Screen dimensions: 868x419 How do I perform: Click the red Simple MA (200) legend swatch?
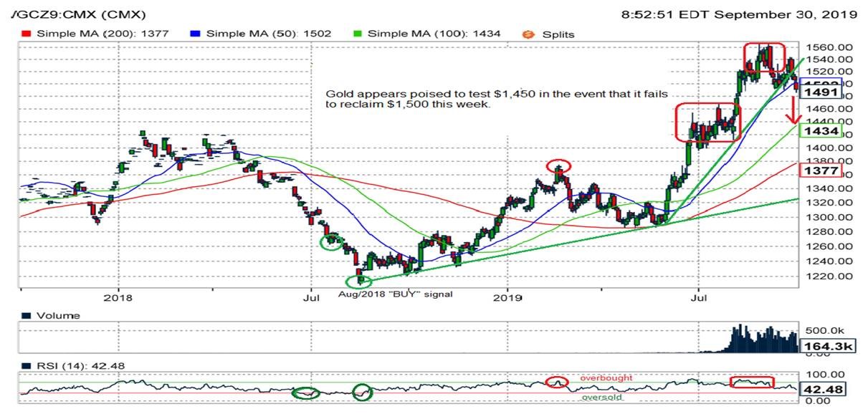pos(26,34)
